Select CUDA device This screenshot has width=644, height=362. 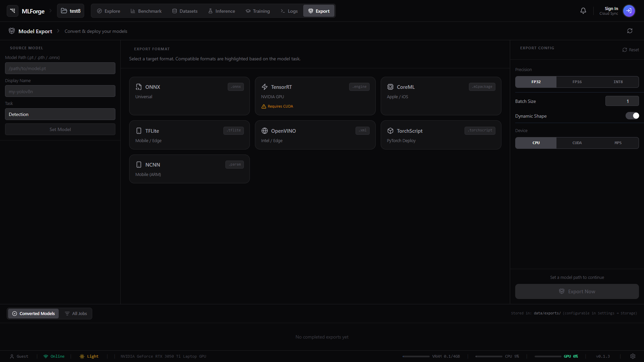tap(577, 143)
